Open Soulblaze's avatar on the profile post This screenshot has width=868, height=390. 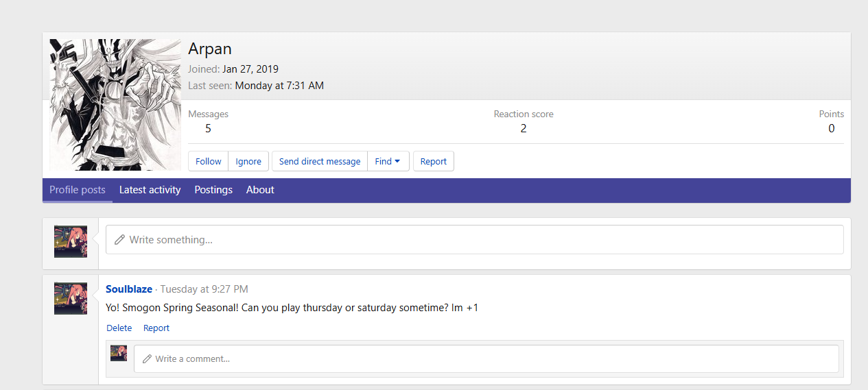click(71, 298)
